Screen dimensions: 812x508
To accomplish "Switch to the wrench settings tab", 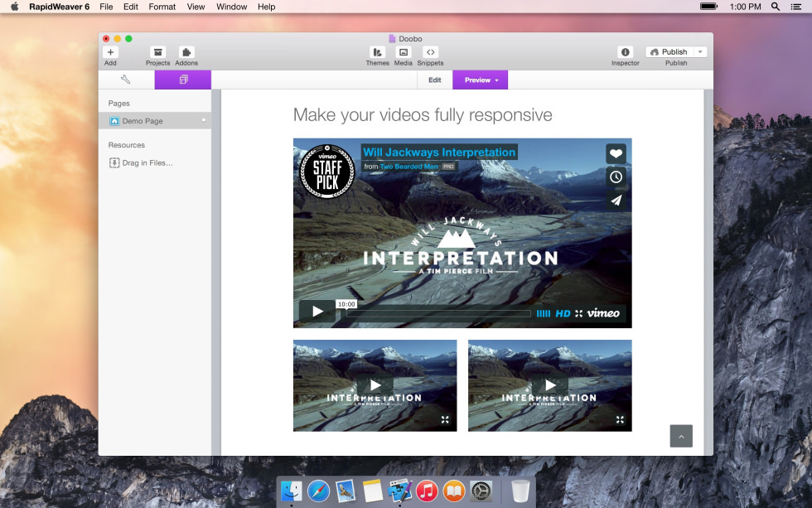I will point(126,80).
